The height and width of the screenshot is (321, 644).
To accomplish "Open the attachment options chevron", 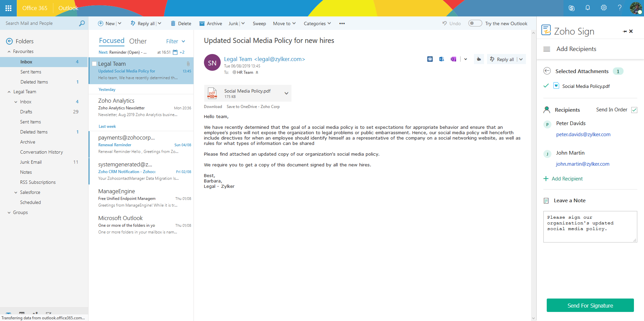I will point(286,93).
